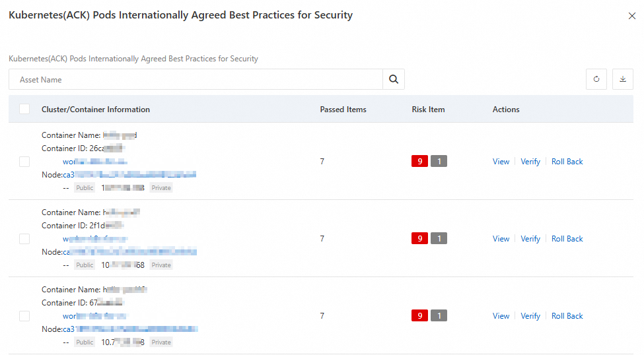Click Roll Back in third row
Viewport: 644px width, 355px height.
click(x=567, y=316)
